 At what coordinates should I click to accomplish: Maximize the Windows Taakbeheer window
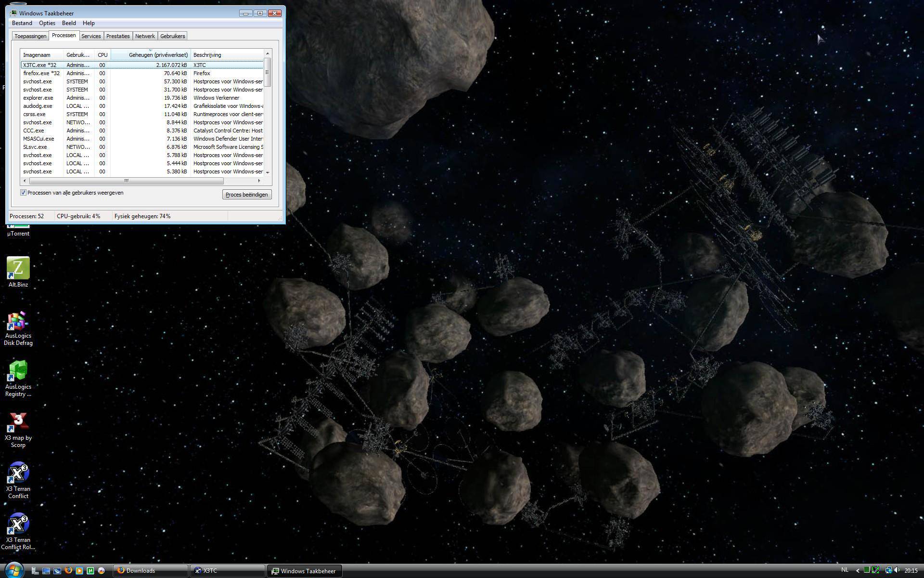[x=260, y=13]
